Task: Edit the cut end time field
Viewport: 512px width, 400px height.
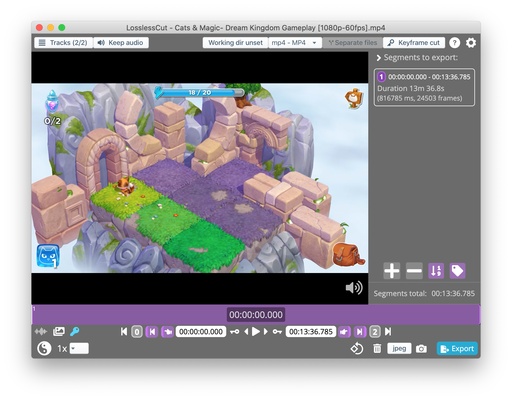Action: tap(311, 332)
